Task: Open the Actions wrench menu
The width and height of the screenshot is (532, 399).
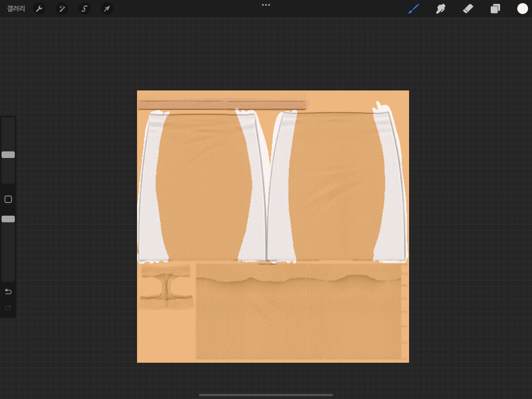Action: [x=39, y=9]
